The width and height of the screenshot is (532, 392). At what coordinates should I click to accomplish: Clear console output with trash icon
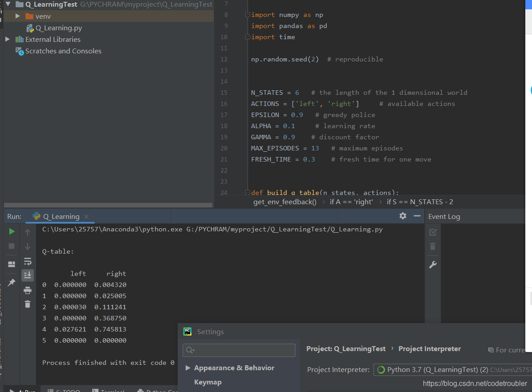[x=28, y=304]
